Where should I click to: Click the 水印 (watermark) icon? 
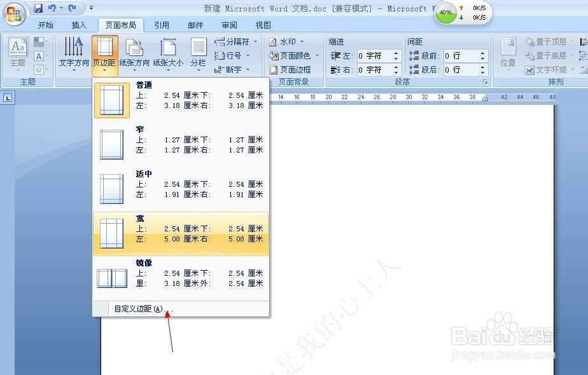pos(288,41)
